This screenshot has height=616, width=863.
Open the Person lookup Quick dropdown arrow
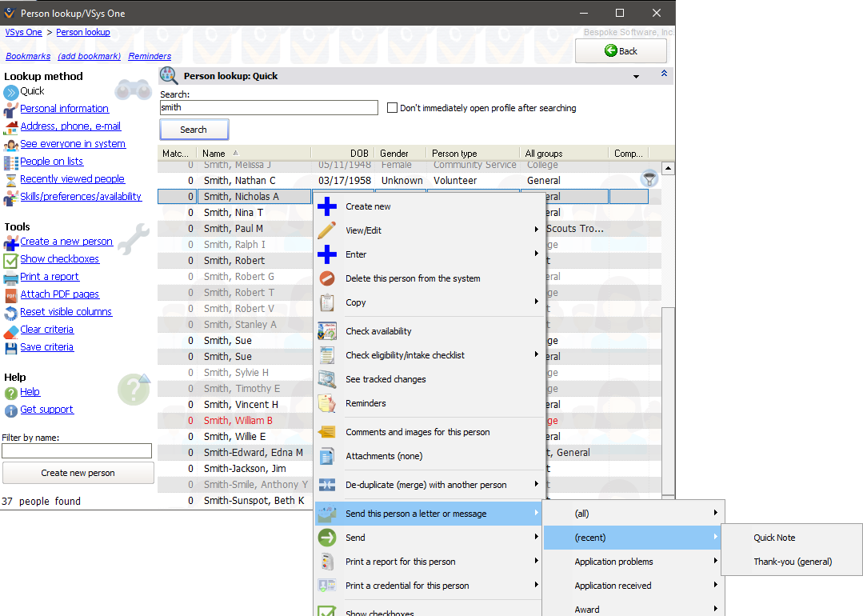[637, 77]
